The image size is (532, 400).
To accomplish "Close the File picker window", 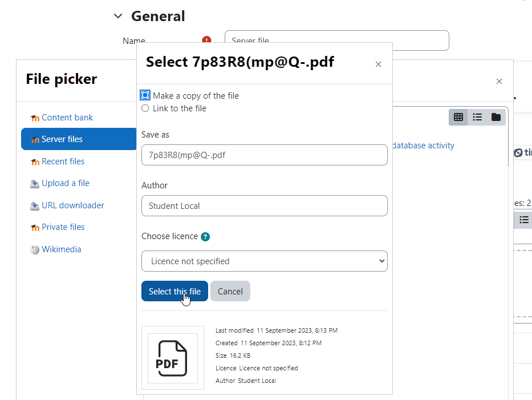I will [x=499, y=82].
